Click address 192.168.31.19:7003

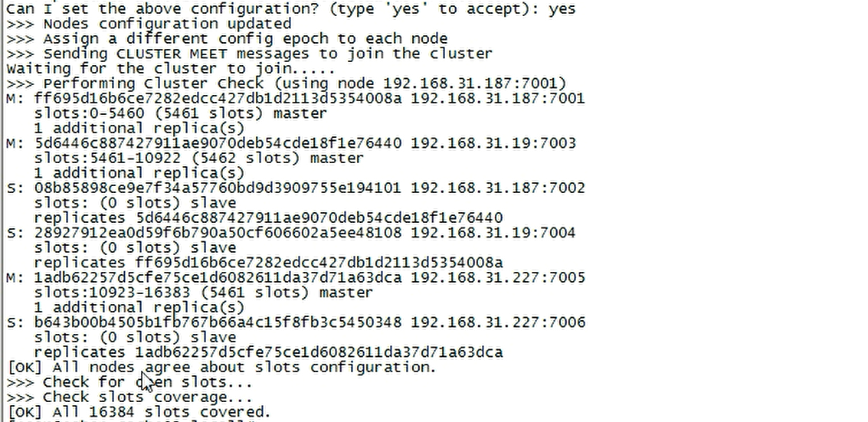(493, 143)
